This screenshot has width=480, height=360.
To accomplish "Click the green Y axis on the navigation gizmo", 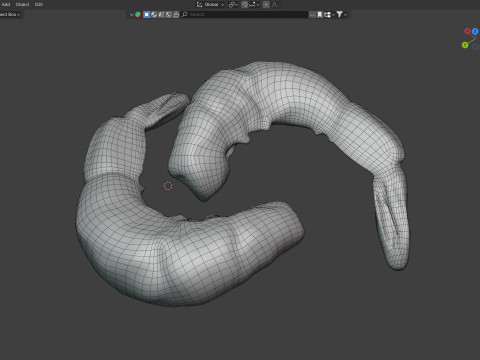I will [x=465, y=45].
